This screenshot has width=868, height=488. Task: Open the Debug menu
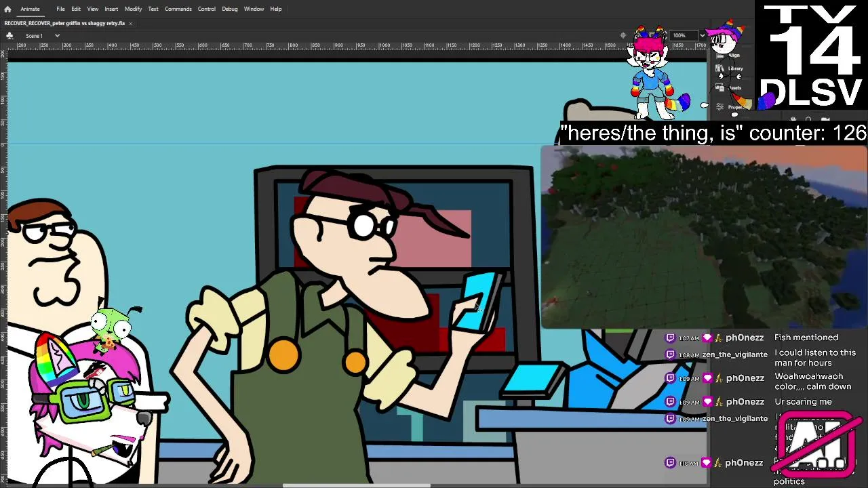coord(230,9)
